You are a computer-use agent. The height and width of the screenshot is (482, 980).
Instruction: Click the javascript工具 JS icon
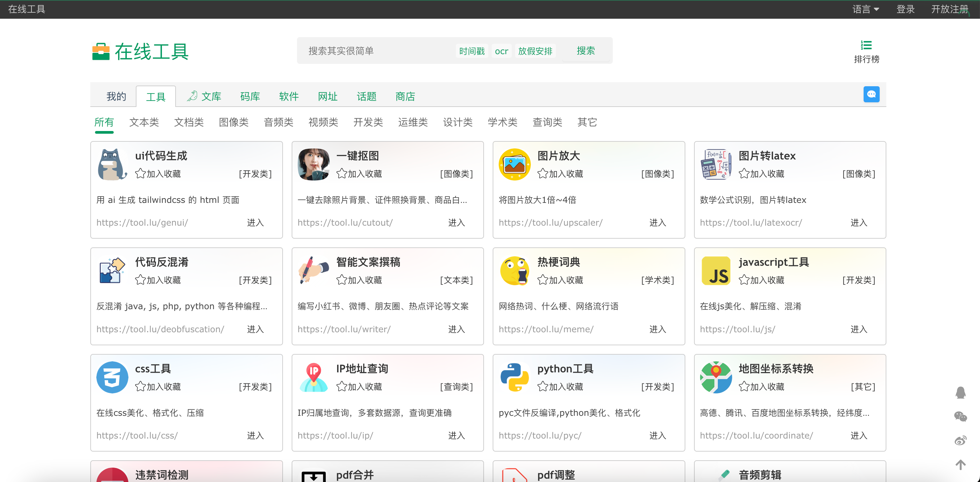tap(715, 271)
